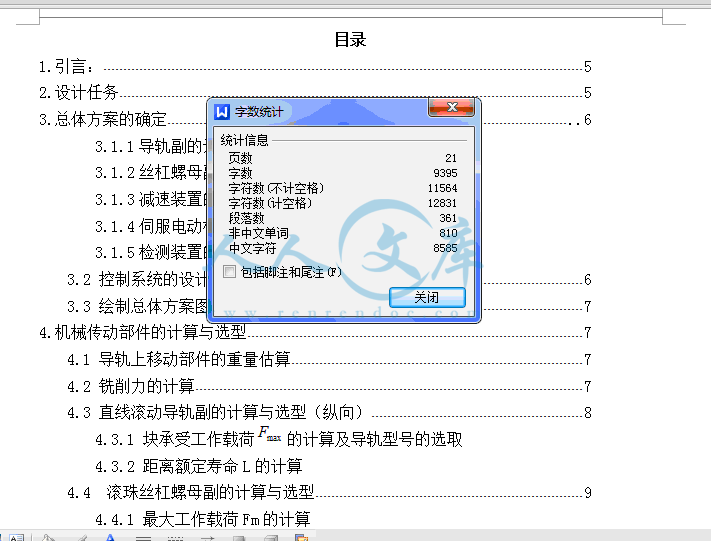Click the value 12831 in the dialog
711x541 pixels.
(443, 203)
